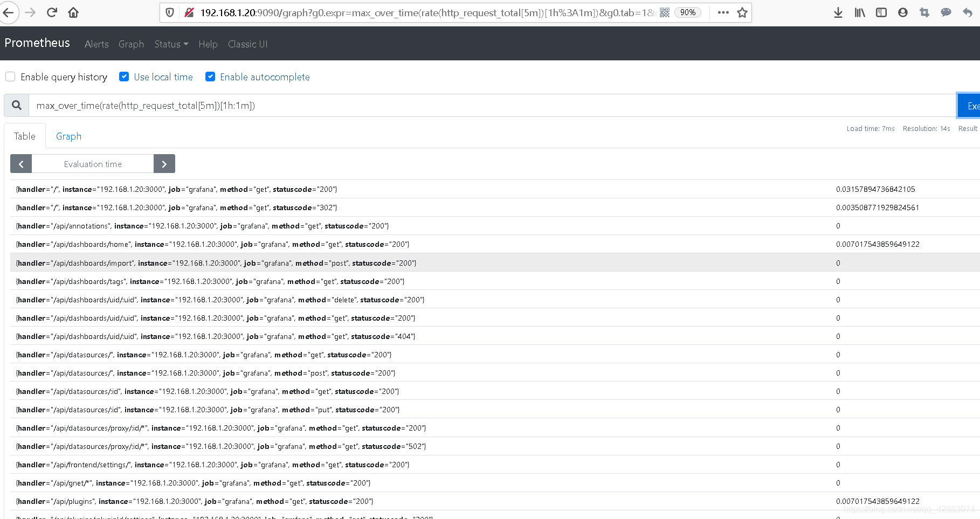This screenshot has width=980, height=519.
Task: Click the /api/dashboards/import post row
Action: (x=495, y=263)
